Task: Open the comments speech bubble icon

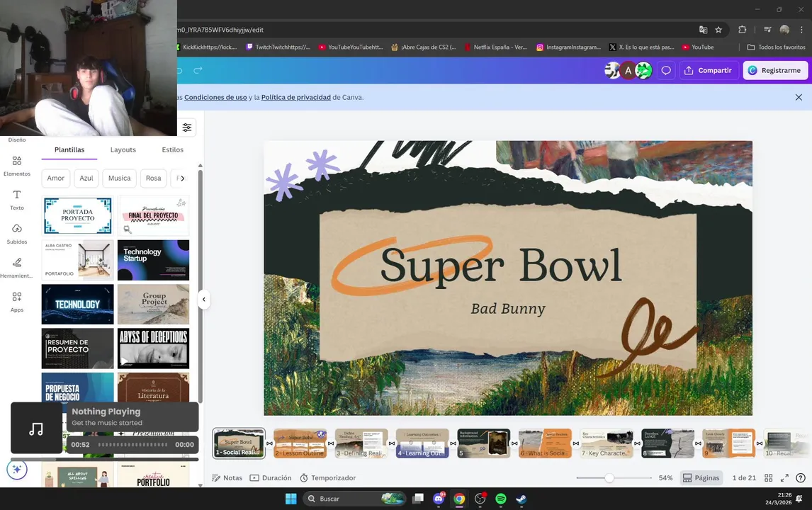Action: (x=666, y=70)
